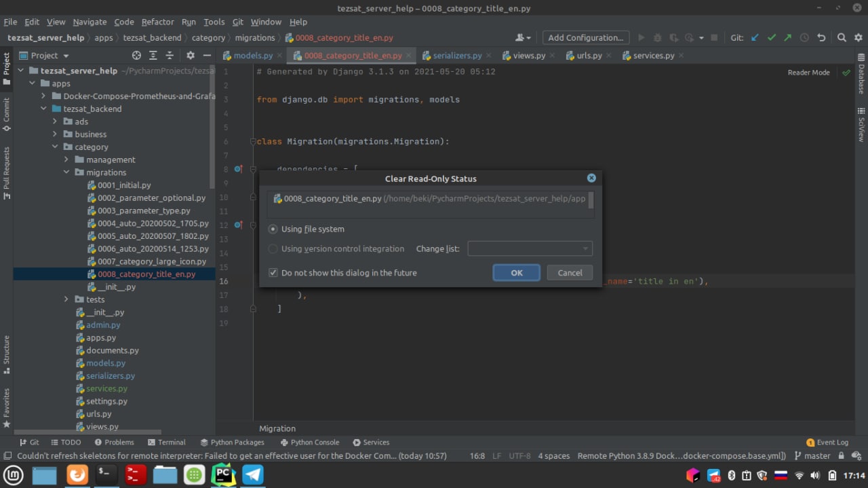The width and height of the screenshot is (868, 488).
Task: Open the Terminal tool window
Action: 166,442
